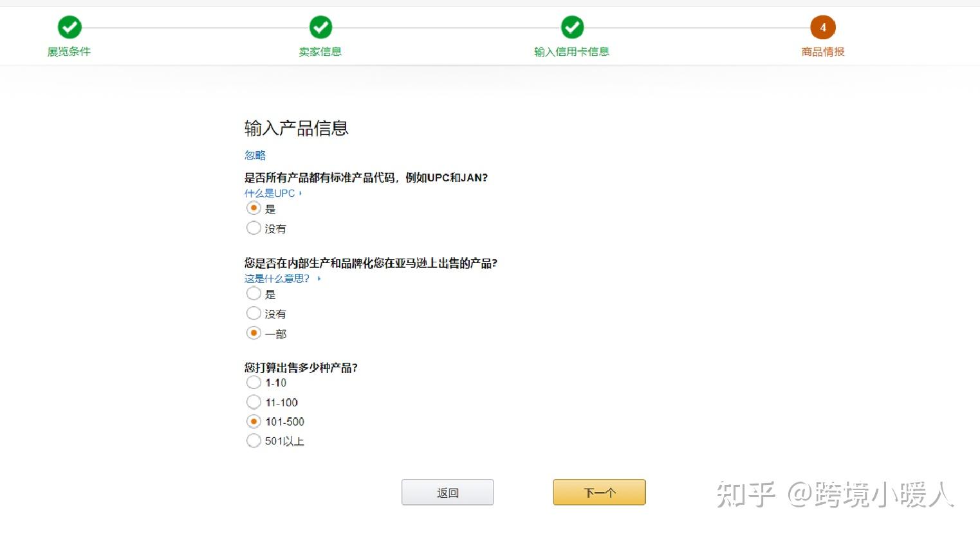
Task: Select 是 for standard product codes
Action: (x=254, y=208)
